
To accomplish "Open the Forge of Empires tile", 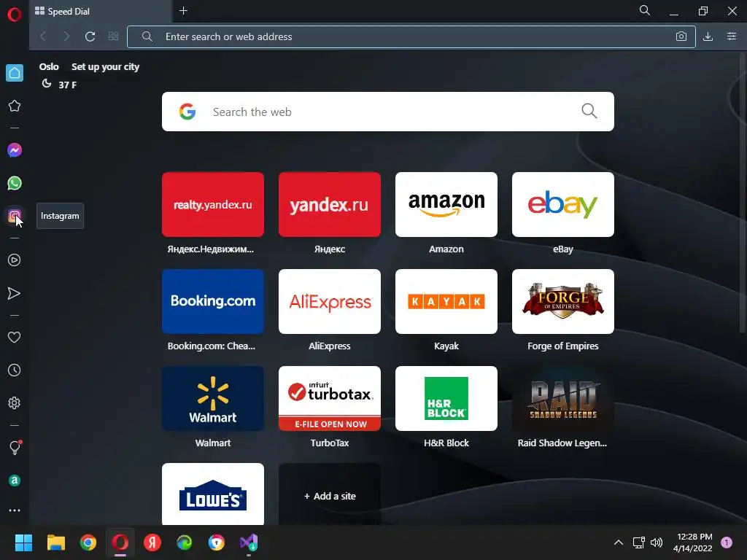I will [563, 301].
